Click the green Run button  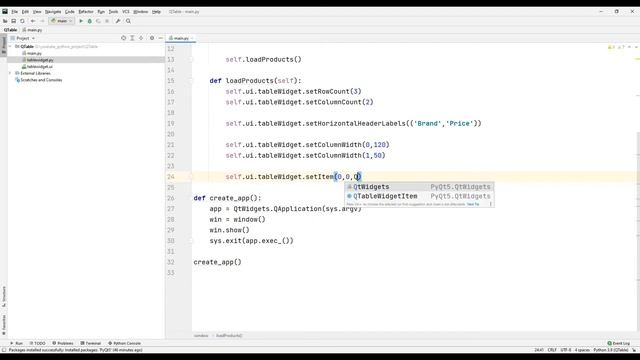81,21
